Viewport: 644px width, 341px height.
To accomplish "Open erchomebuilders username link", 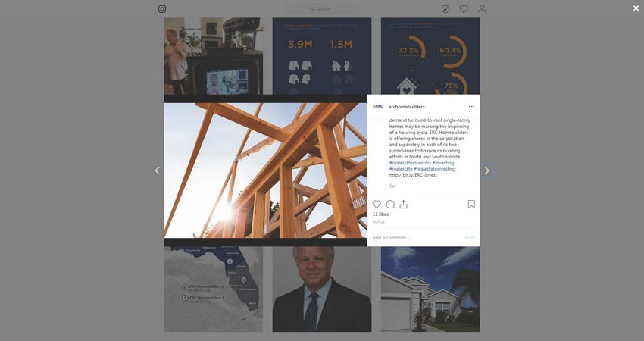I will tap(407, 107).
